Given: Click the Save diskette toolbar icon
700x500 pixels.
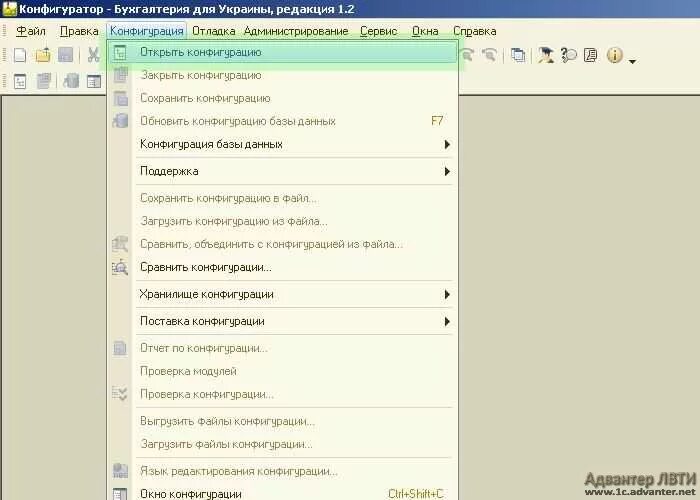Looking at the screenshot, I should 66,55.
